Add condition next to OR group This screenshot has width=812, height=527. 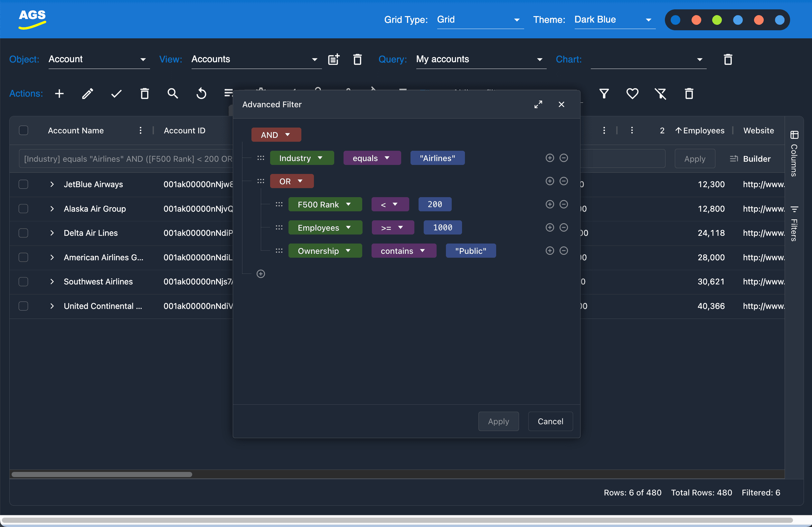tap(550, 181)
